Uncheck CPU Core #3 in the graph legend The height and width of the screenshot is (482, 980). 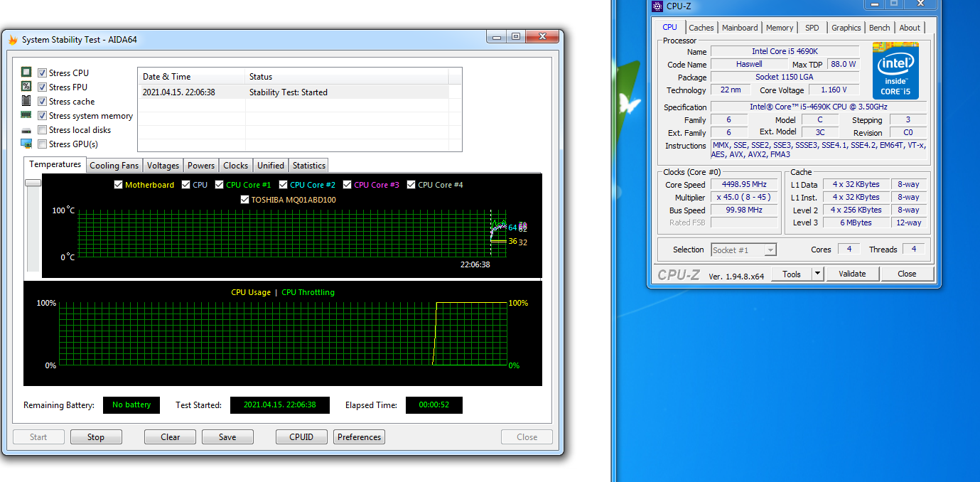[x=348, y=185]
